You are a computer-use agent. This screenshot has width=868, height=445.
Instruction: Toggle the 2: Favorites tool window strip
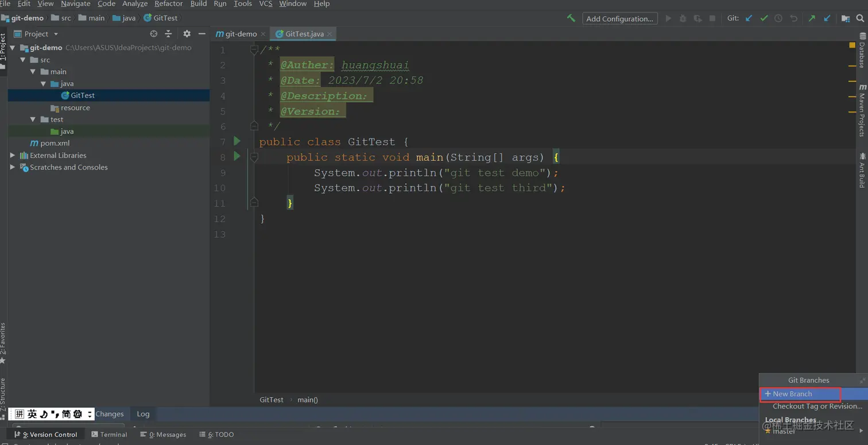click(3, 343)
